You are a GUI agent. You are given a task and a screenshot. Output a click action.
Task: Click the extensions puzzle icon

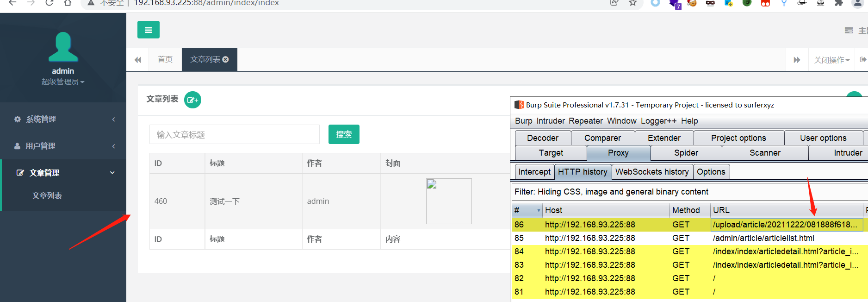(839, 3)
